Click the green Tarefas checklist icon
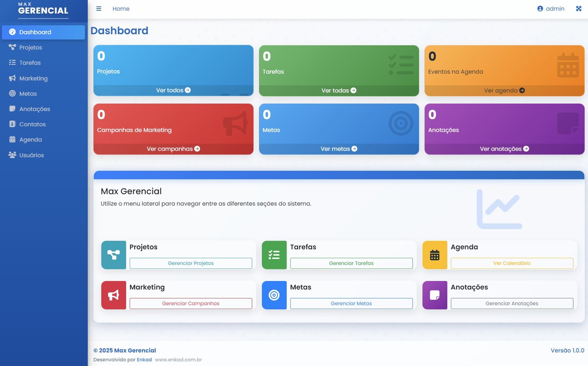Viewport: 588px width, 366px height. (x=274, y=255)
